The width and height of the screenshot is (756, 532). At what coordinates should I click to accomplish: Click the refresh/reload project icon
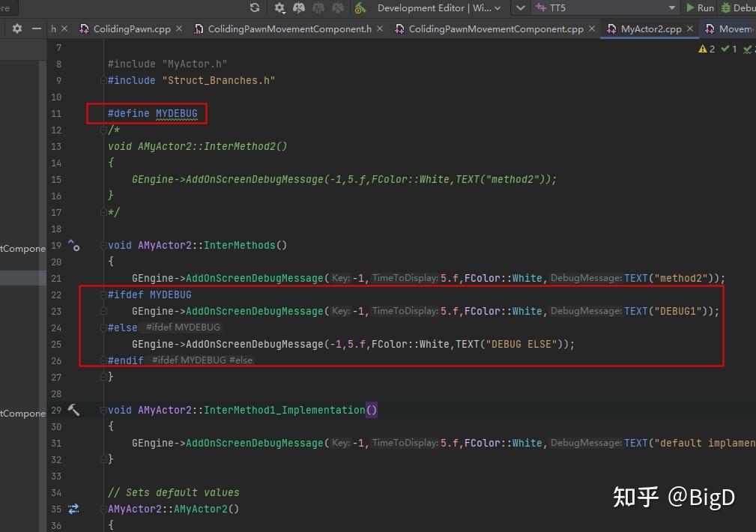[255, 7]
